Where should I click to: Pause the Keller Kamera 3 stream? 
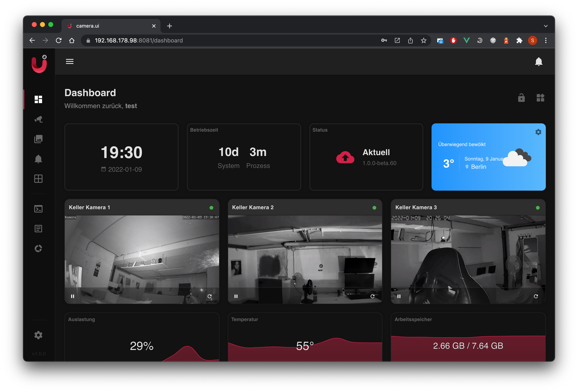pyautogui.click(x=399, y=296)
